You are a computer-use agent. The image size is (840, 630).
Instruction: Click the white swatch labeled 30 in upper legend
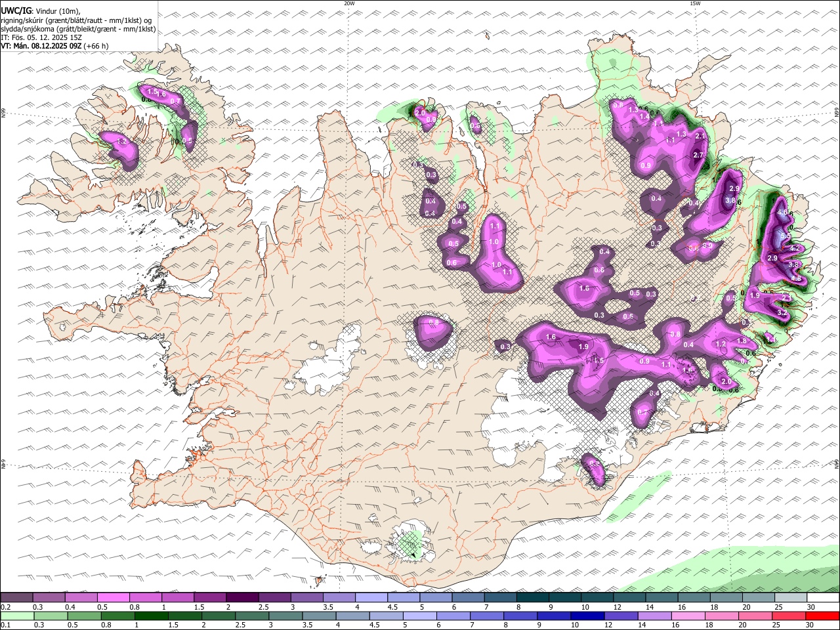[823, 597]
